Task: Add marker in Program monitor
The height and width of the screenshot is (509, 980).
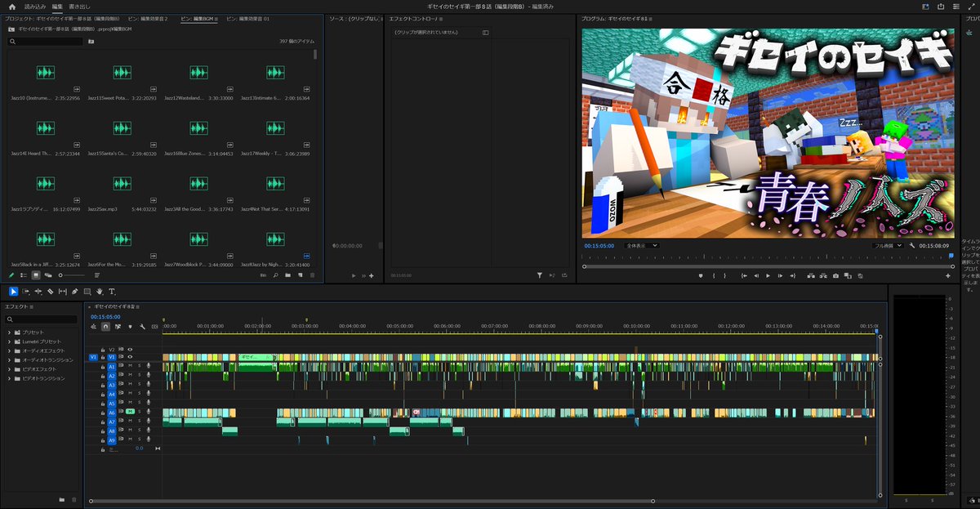Action: [x=701, y=276]
